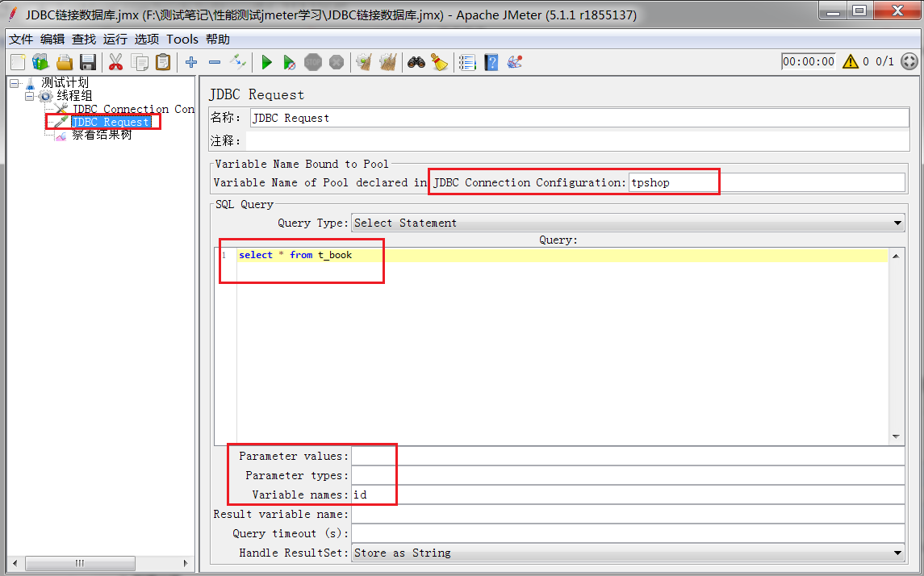
Task: Click the Start no pauses icon
Action: point(290,62)
